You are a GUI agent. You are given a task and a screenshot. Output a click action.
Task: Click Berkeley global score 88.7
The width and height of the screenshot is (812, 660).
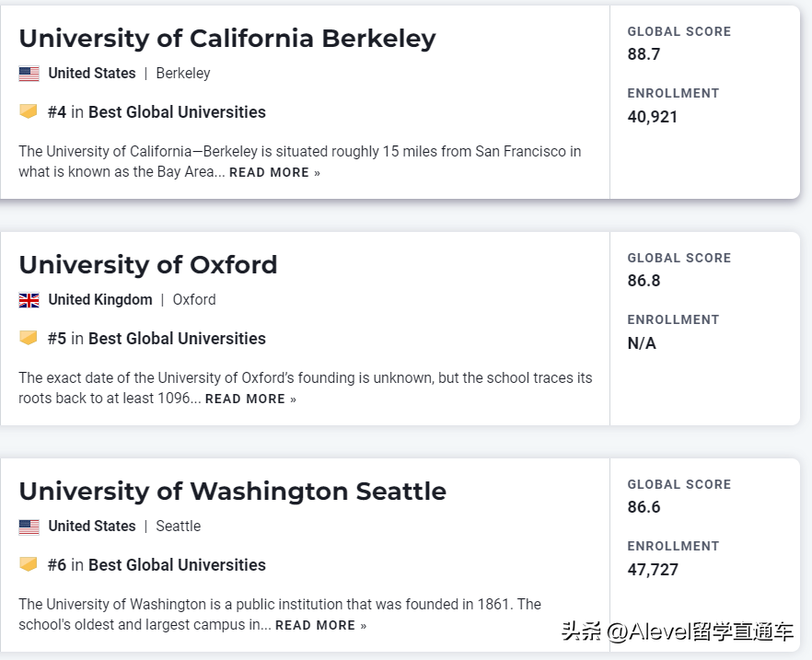pos(644,54)
